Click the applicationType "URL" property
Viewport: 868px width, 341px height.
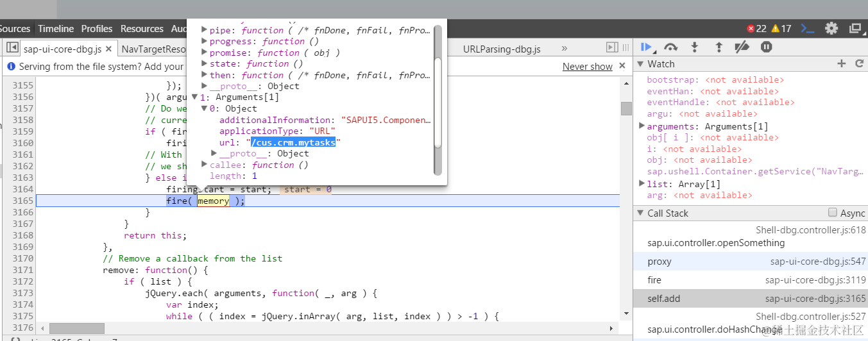(278, 131)
